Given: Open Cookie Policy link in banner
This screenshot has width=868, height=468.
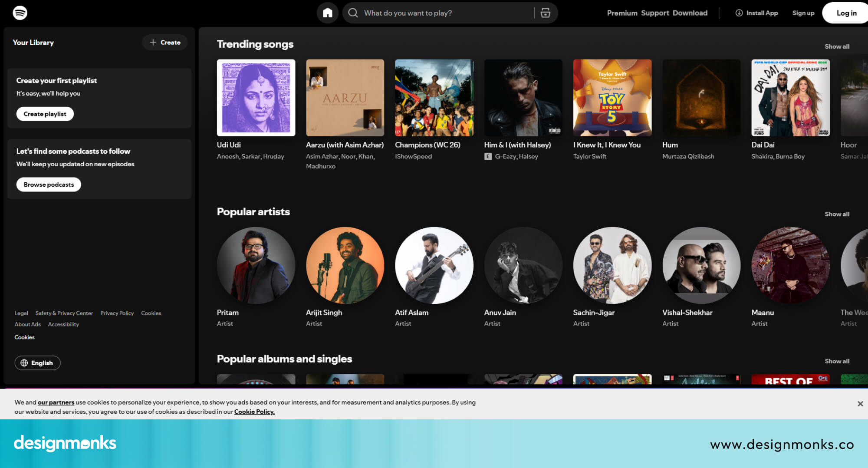Looking at the screenshot, I should [254, 412].
